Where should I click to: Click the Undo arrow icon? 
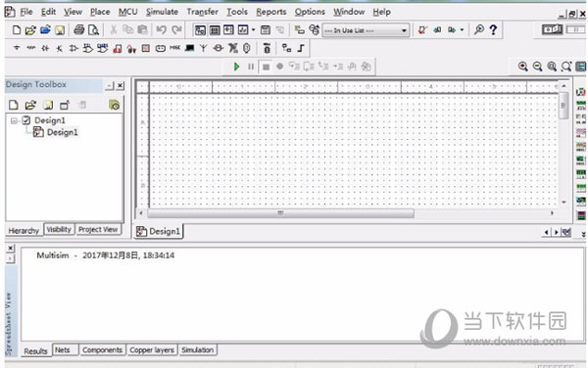162,29
